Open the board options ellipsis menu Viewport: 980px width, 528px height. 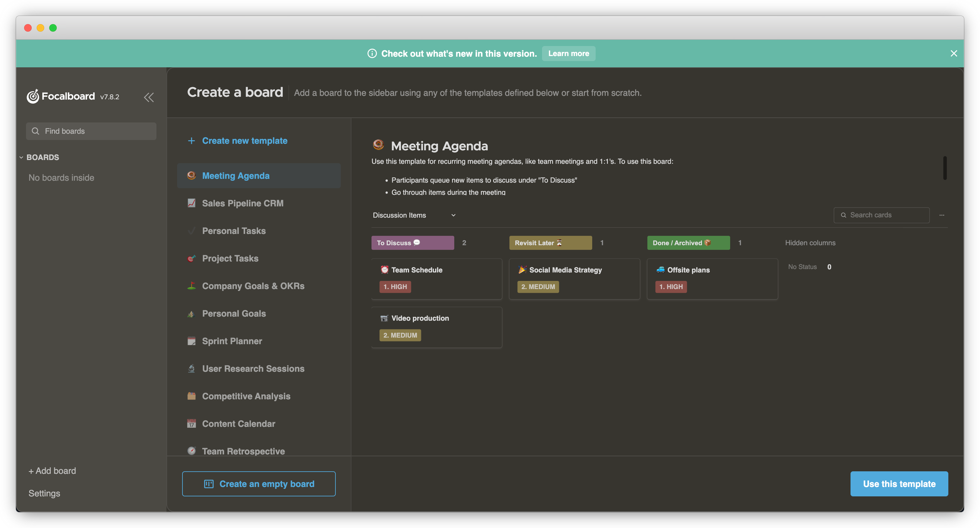point(941,215)
